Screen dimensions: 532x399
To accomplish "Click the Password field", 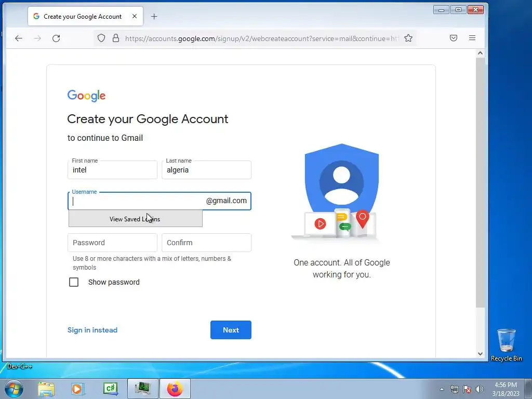I will tap(112, 243).
